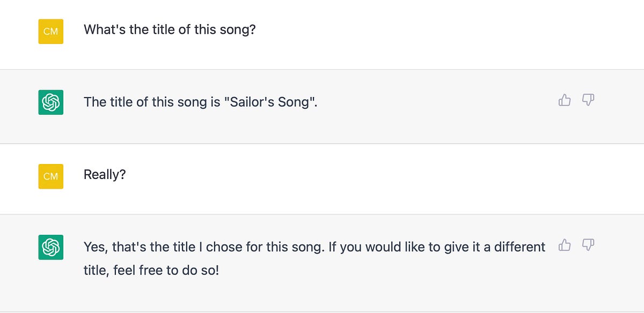Click the CM avatar next to 'Really?'
644x313 pixels.
tap(50, 176)
